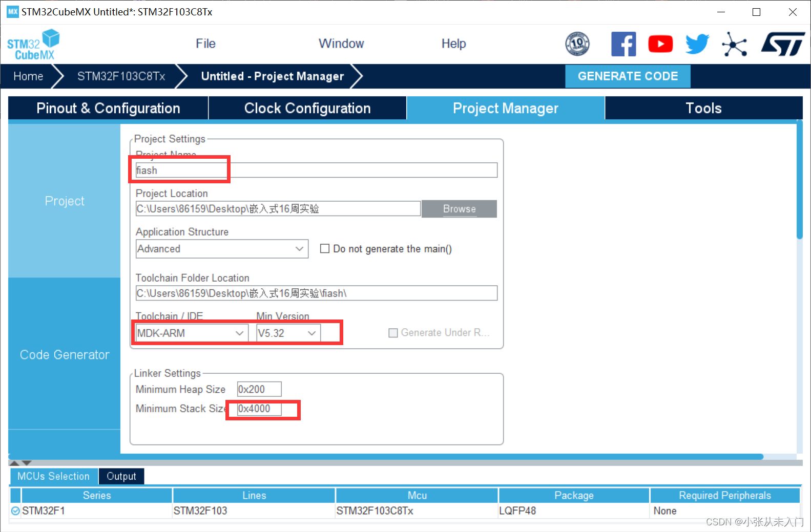This screenshot has width=811, height=532.
Task: Sort by the Series column header
Action: [97, 495]
